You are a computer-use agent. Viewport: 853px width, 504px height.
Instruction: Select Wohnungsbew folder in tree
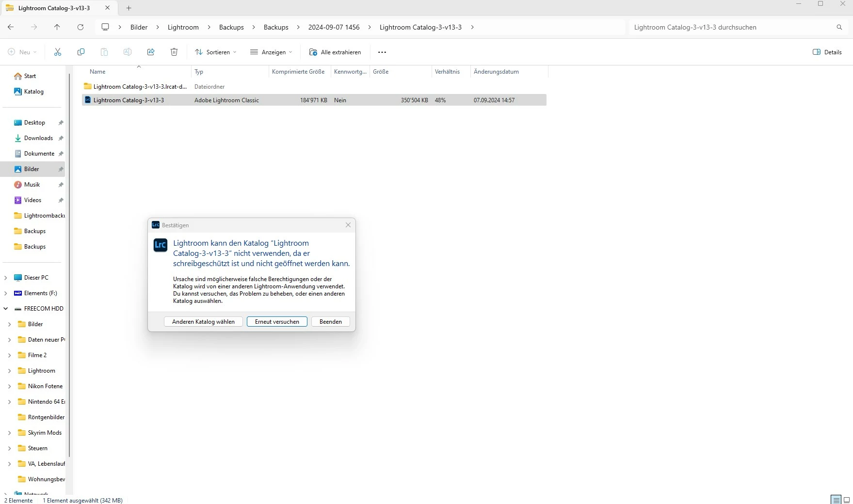(x=41, y=479)
